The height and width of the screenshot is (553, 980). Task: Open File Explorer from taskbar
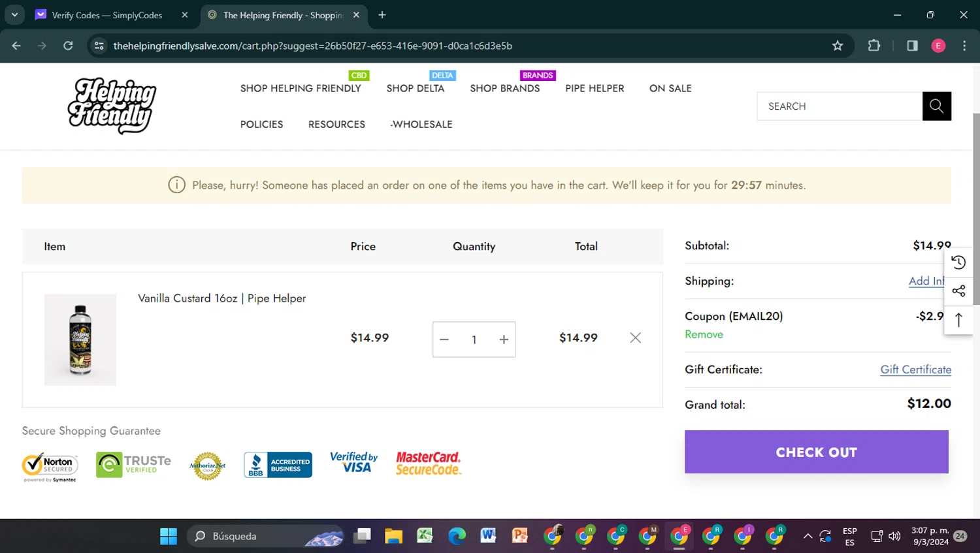click(393, 536)
